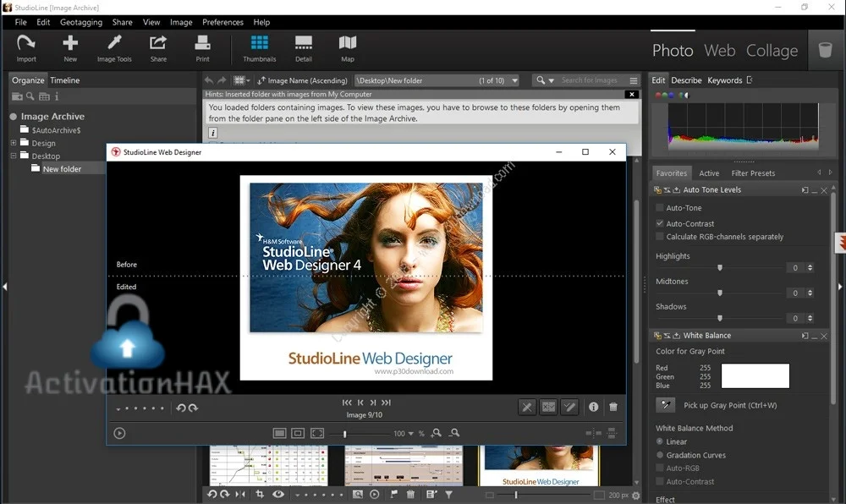Open the search options dropdown arrow
The height and width of the screenshot is (504, 846).
click(x=551, y=80)
